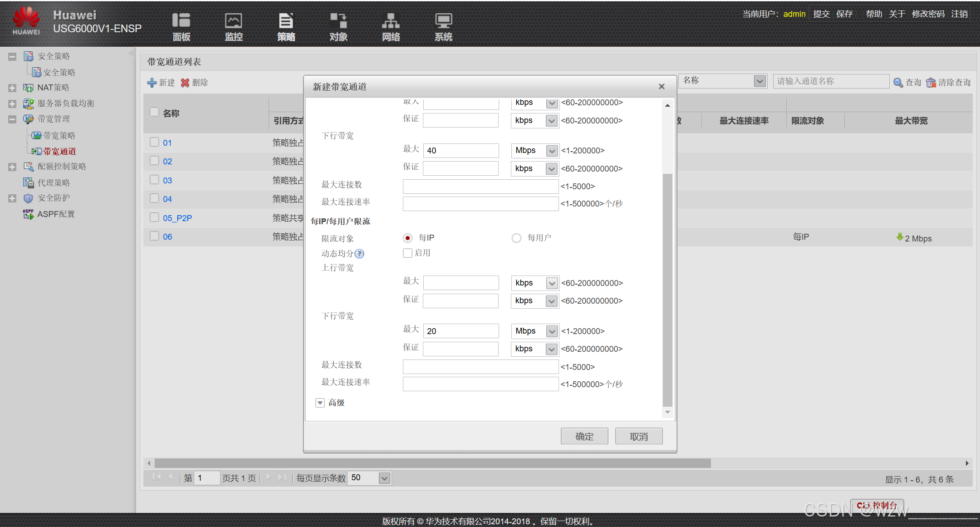This screenshot has width=980, height=527.
Task: Click the 对象 objects icon
Action: point(338,21)
